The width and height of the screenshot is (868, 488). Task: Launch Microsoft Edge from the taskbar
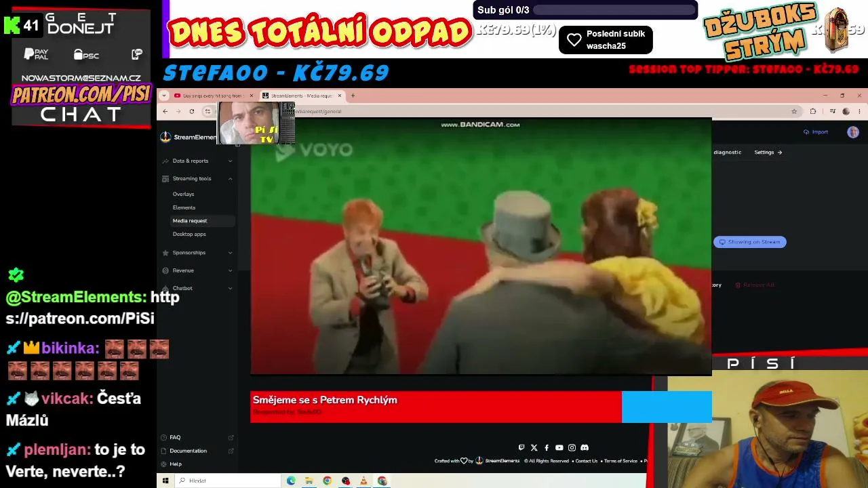click(291, 481)
